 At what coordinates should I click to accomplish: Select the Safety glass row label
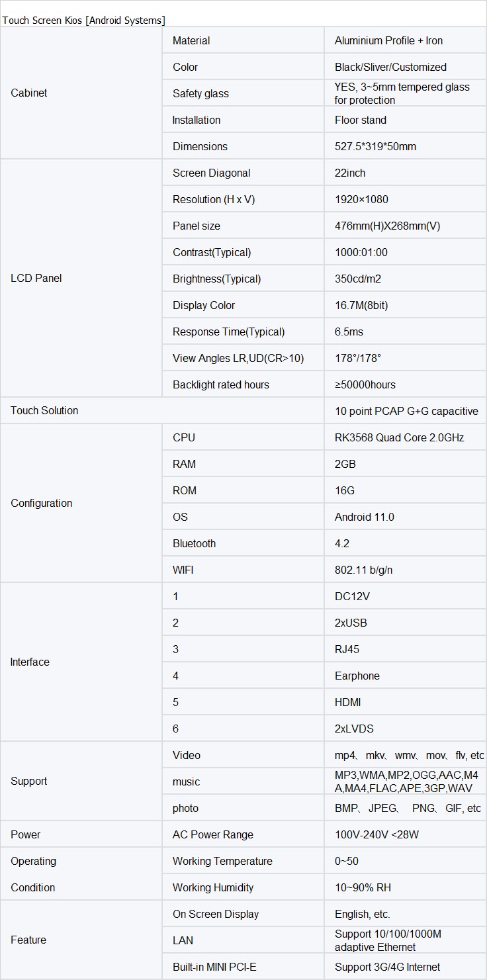200,93
